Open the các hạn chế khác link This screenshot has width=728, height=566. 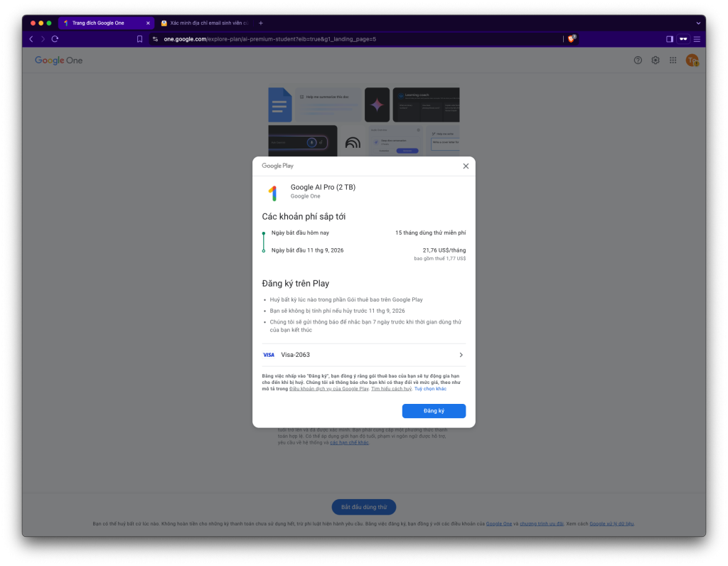pos(349,442)
